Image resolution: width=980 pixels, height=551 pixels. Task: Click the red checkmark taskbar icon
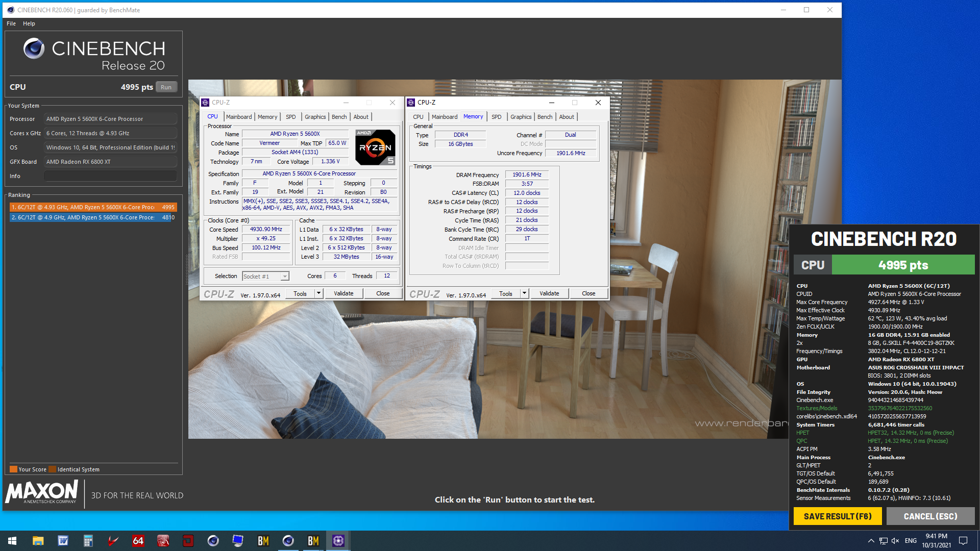click(113, 541)
